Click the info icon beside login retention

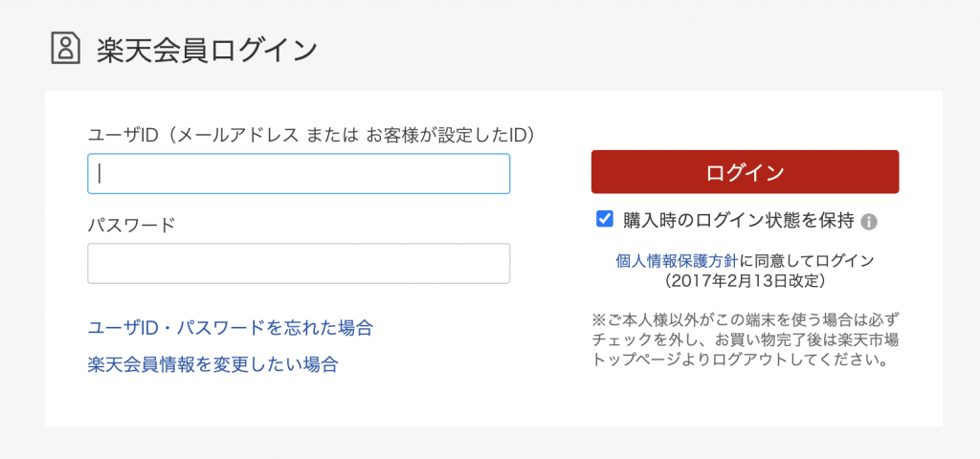point(869,222)
